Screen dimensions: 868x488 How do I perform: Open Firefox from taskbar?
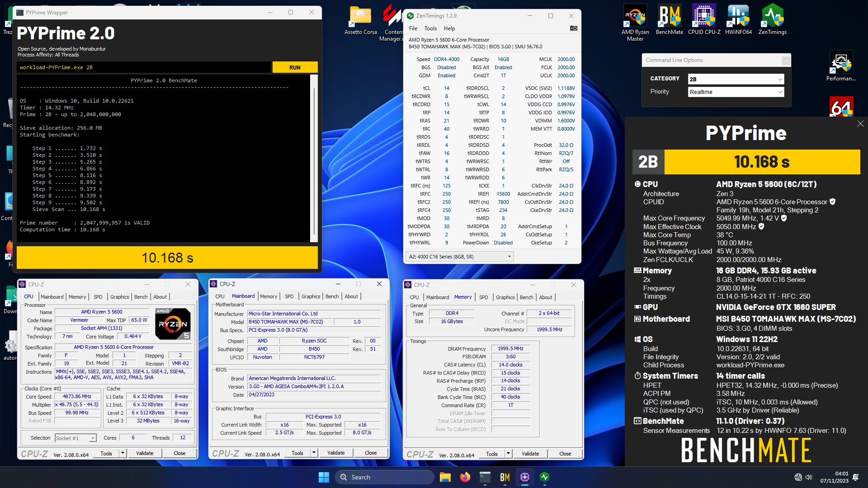click(x=465, y=477)
